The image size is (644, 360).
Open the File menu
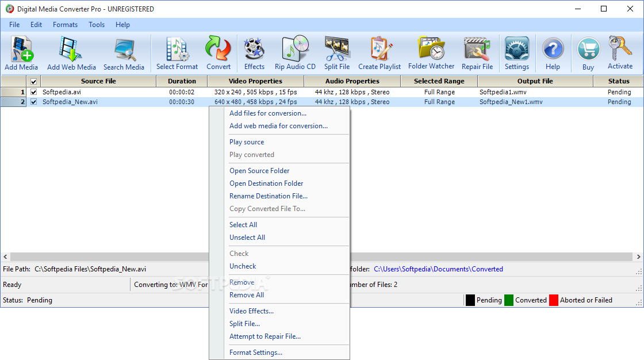coord(14,25)
